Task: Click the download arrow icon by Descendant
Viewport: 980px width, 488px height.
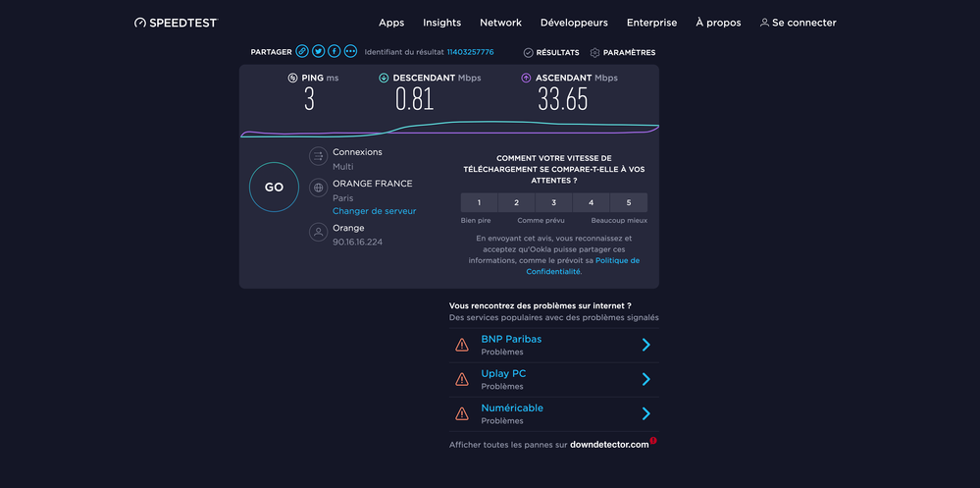Action: click(384, 79)
